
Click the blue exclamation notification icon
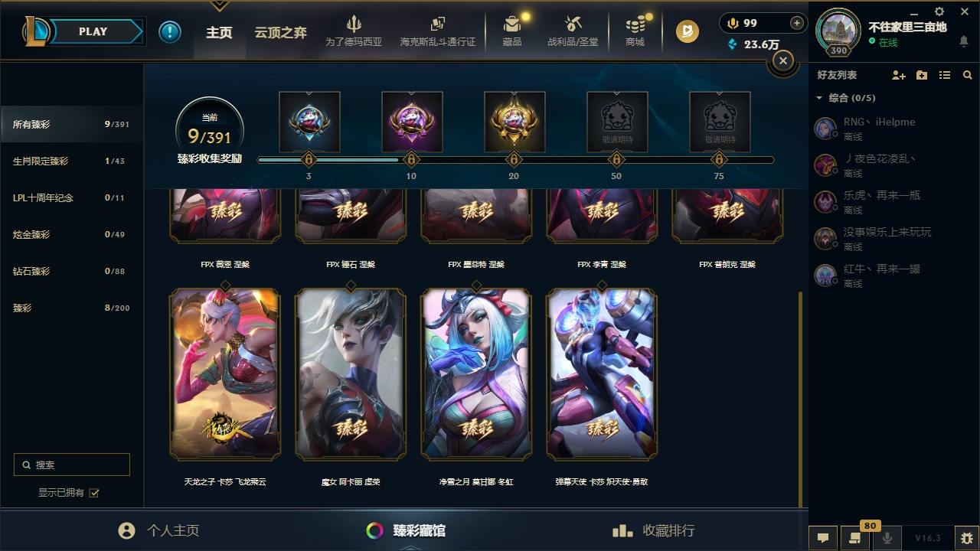click(x=170, y=31)
